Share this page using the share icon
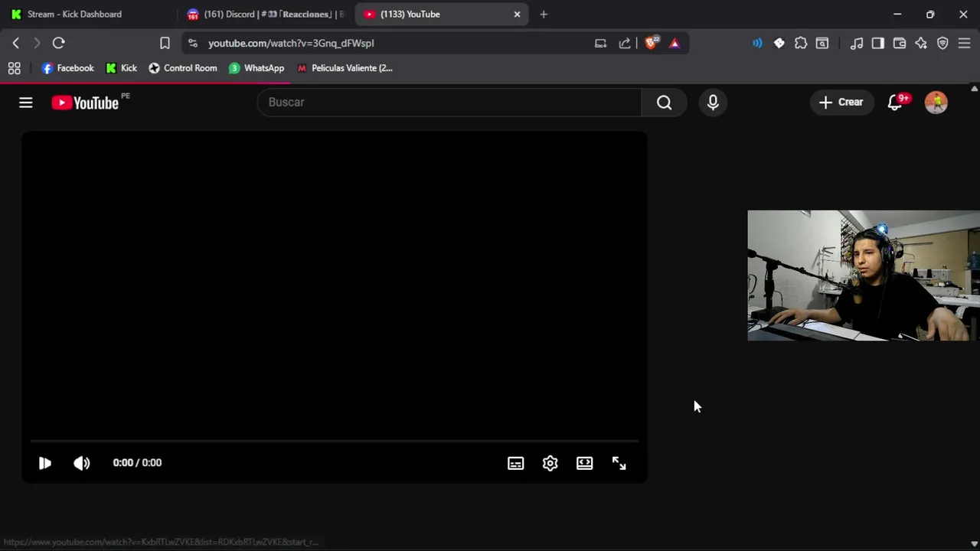The image size is (980, 551). click(x=625, y=43)
